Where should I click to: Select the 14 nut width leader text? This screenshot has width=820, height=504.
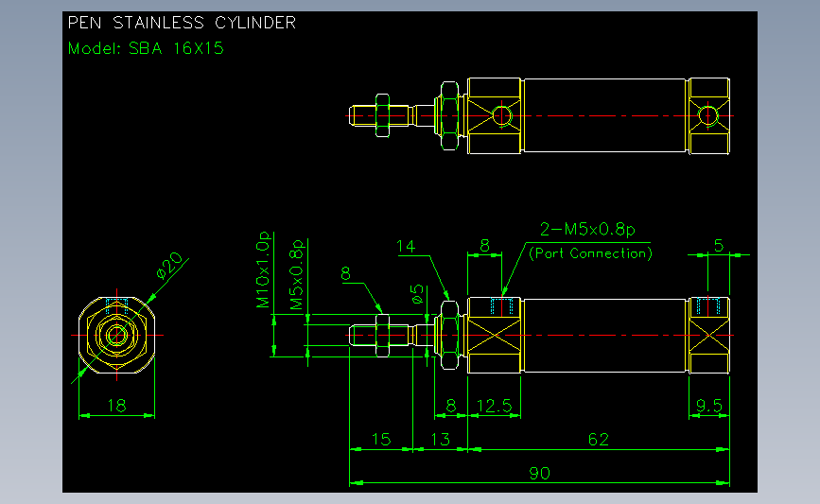(x=406, y=247)
